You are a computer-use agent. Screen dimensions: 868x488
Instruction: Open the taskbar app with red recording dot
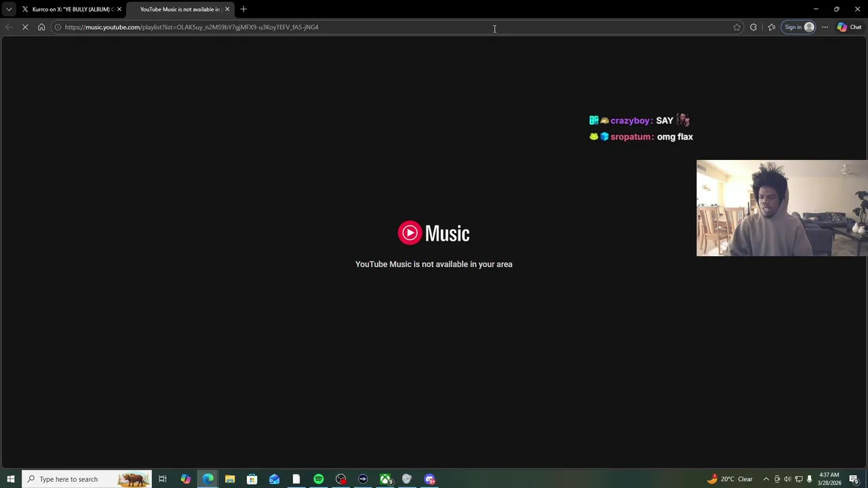tap(340, 479)
